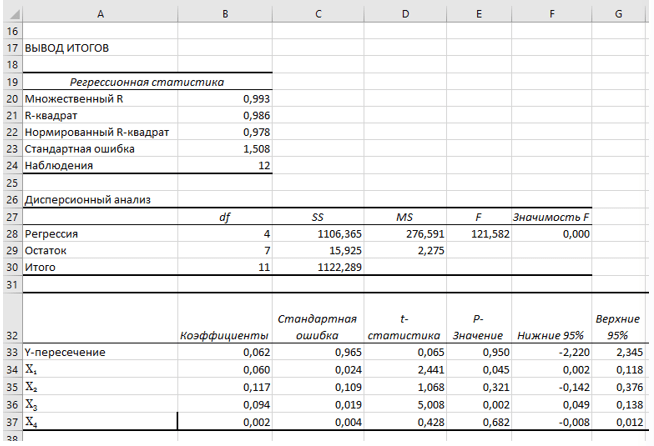Click X₂ lower 95% value -0,142
Screen dimensions: 654x446
(x=551, y=387)
